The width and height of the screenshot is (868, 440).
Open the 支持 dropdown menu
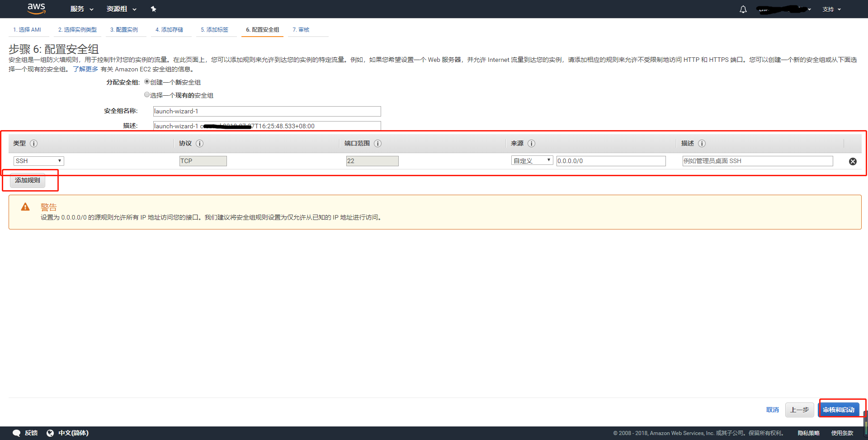pos(831,9)
